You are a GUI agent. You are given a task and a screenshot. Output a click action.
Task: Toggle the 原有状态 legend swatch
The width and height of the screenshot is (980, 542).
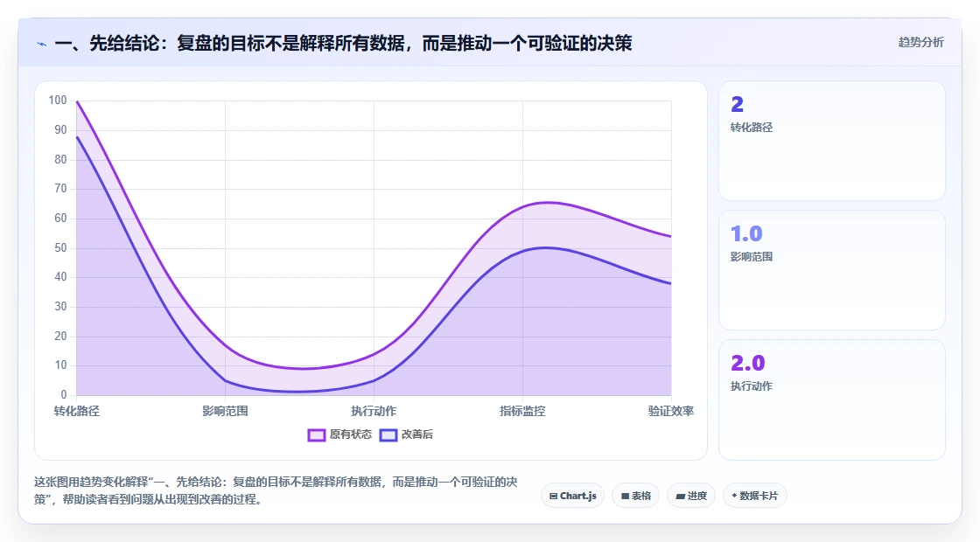tap(316, 434)
